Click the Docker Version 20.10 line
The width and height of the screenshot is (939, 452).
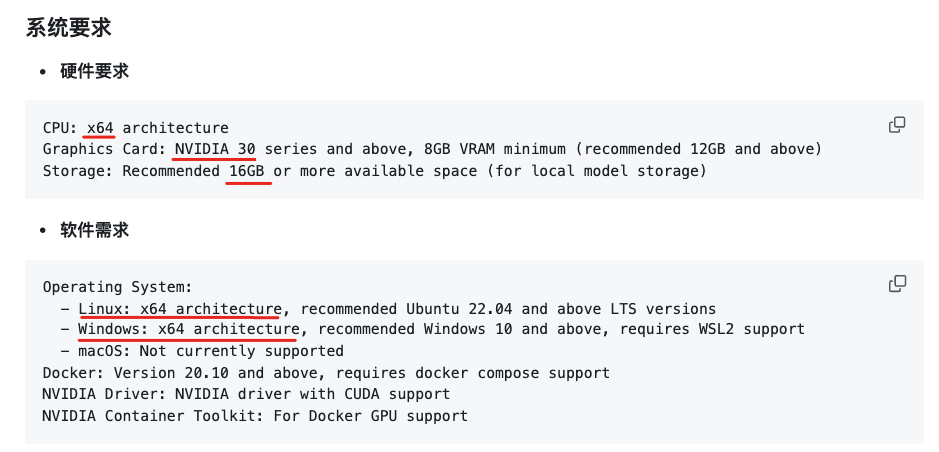[x=326, y=373]
